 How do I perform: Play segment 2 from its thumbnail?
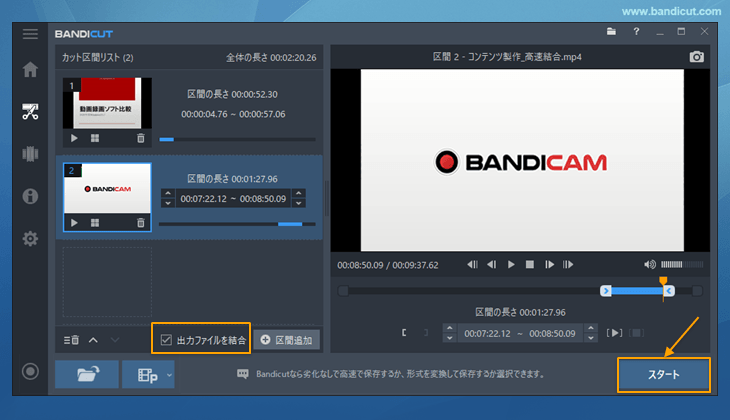(74, 223)
